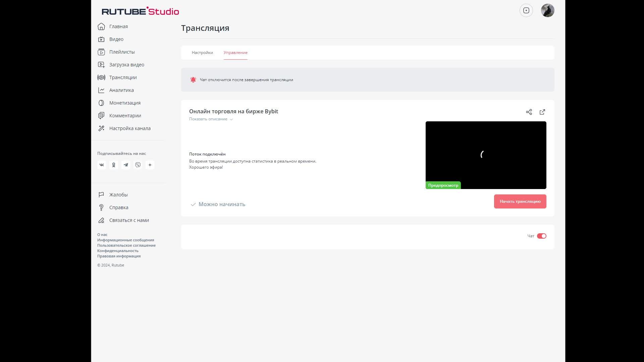The image size is (644, 362).
Task: Click the Можно начинать status text
Action: [222, 204]
